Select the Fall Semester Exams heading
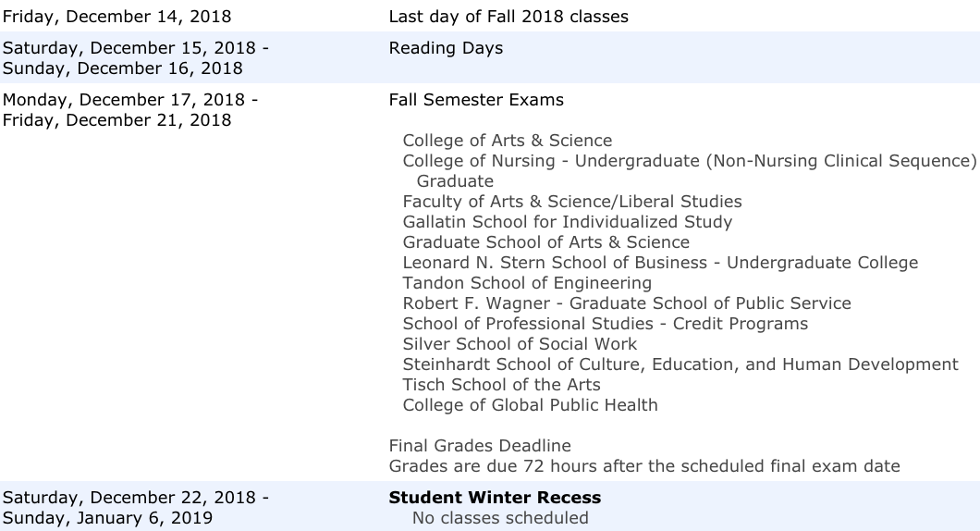This screenshot has height=531, width=980. click(x=476, y=99)
